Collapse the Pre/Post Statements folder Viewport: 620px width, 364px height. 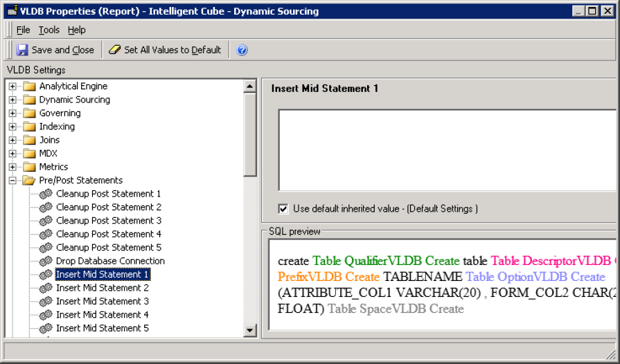click(12, 181)
